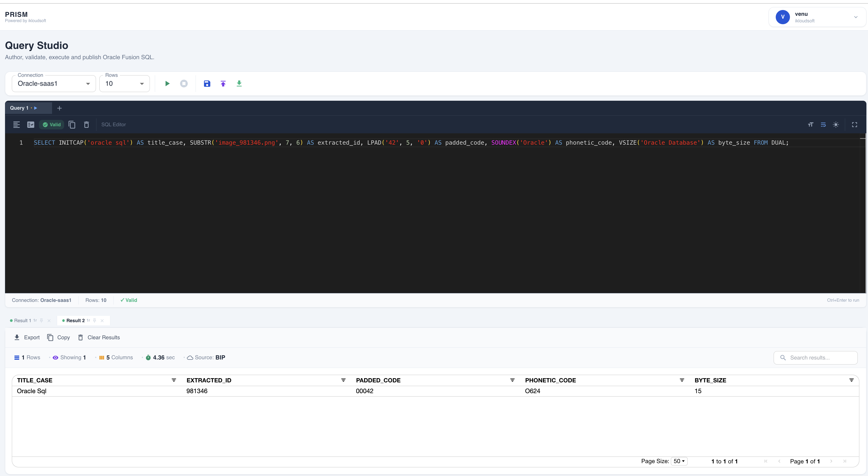Click the stop execution icon

tap(184, 84)
